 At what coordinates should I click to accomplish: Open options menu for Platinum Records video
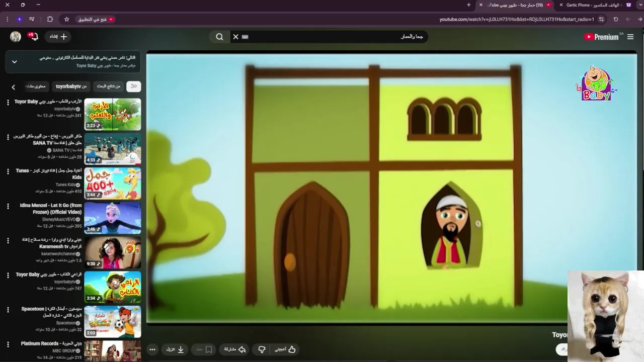coord(8,344)
